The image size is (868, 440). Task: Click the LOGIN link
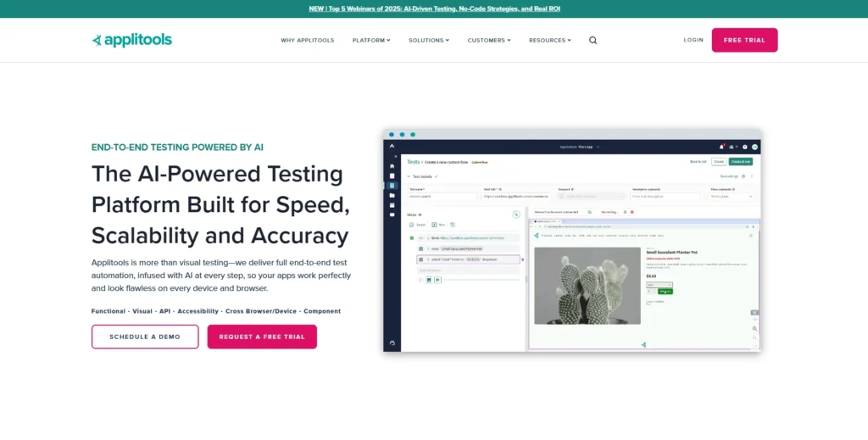tap(693, 40)
